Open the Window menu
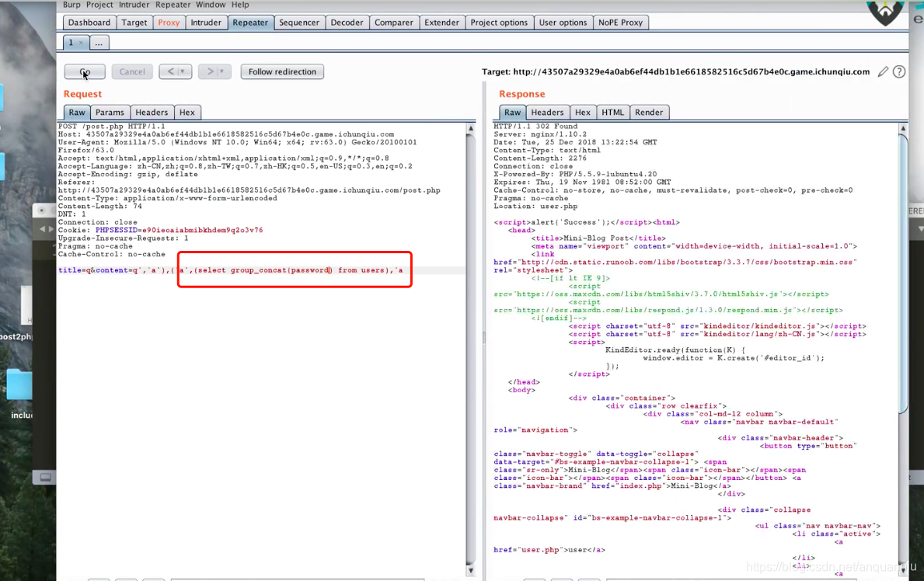Viewport: 924px width, 581px height. [x=211, y=5]
